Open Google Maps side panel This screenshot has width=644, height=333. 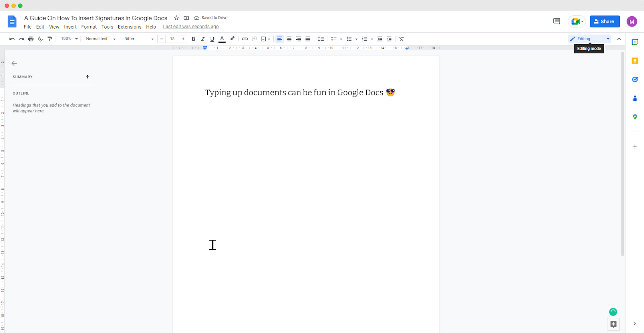635,117
